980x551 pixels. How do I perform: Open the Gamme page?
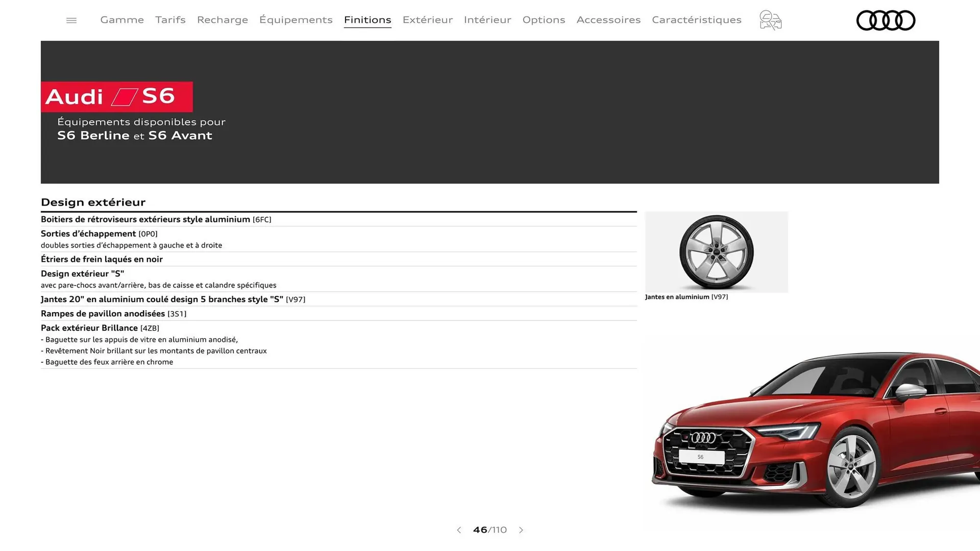point(121,20)
